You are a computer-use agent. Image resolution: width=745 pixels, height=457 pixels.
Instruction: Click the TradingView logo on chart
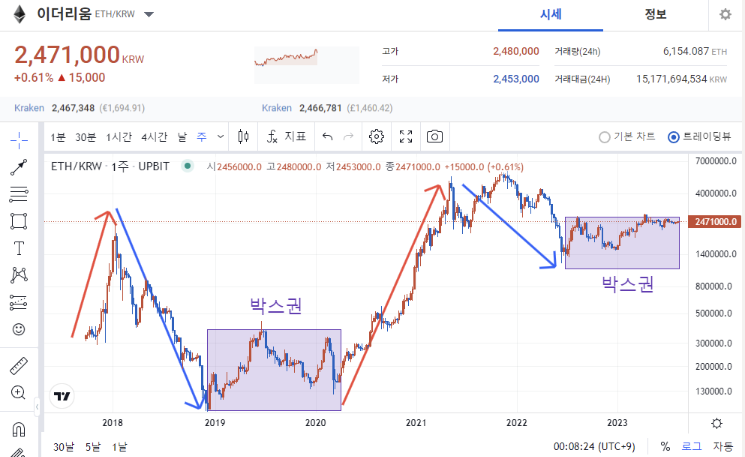[62, 396]
